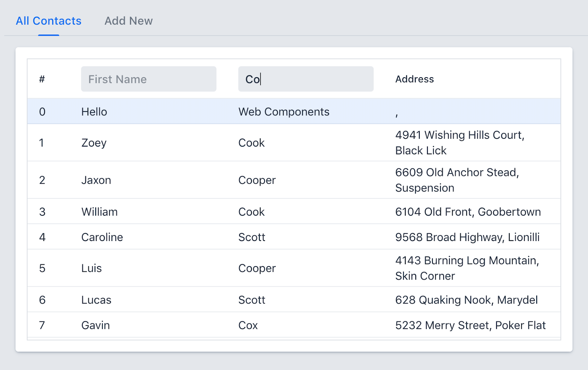Click 'Cooper' in Luis's row
The width and height of the screenshot is (588, 370).
[257, 268]
